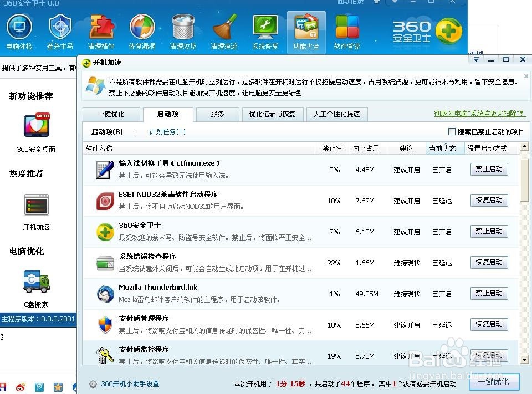Click 恢复启动 for ESET NOD32

[x=489, y=200]
